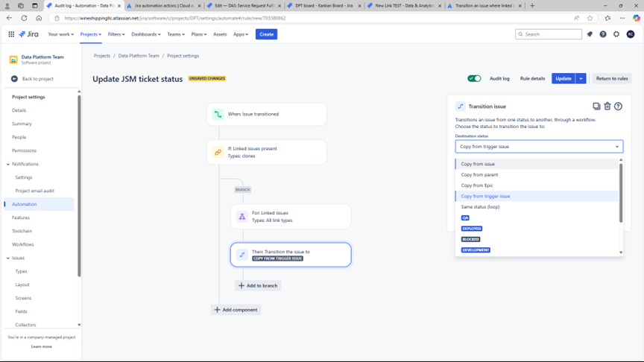644x362 pixels.
Task: Open the browser settings and more menu
Action: (x=622, y=18)
